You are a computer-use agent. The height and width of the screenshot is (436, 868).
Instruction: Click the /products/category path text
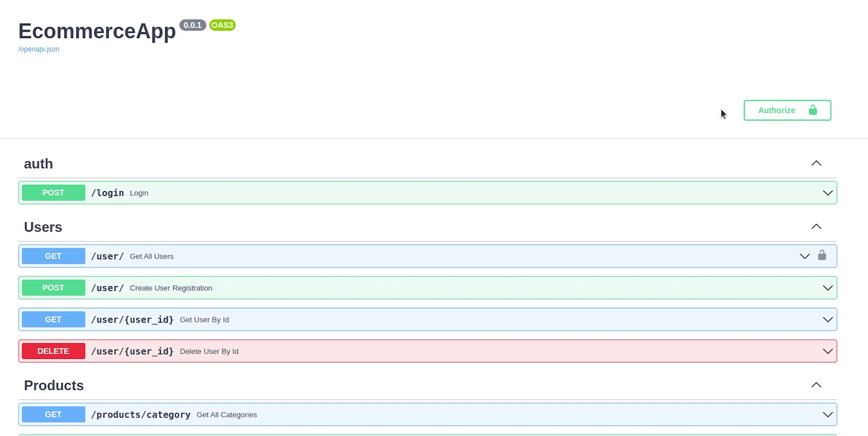(141, 414)
